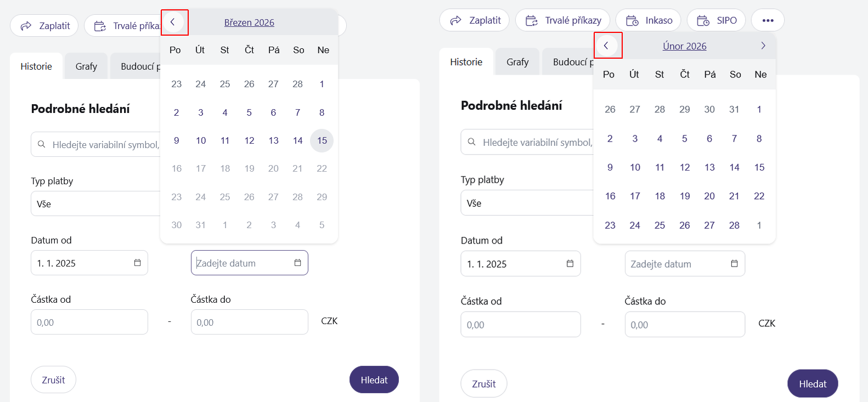Select day 6 in the Březen 2026 calendar

point(273,112)
